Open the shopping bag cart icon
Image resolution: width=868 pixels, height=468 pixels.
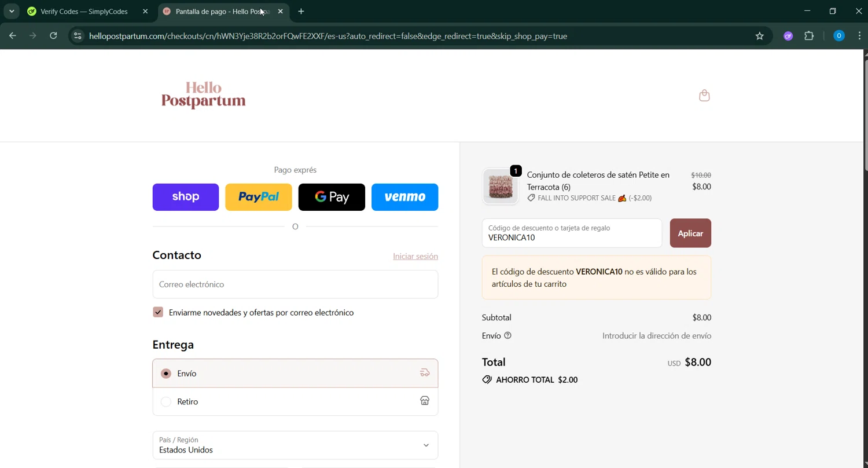[x=704, y=96]
